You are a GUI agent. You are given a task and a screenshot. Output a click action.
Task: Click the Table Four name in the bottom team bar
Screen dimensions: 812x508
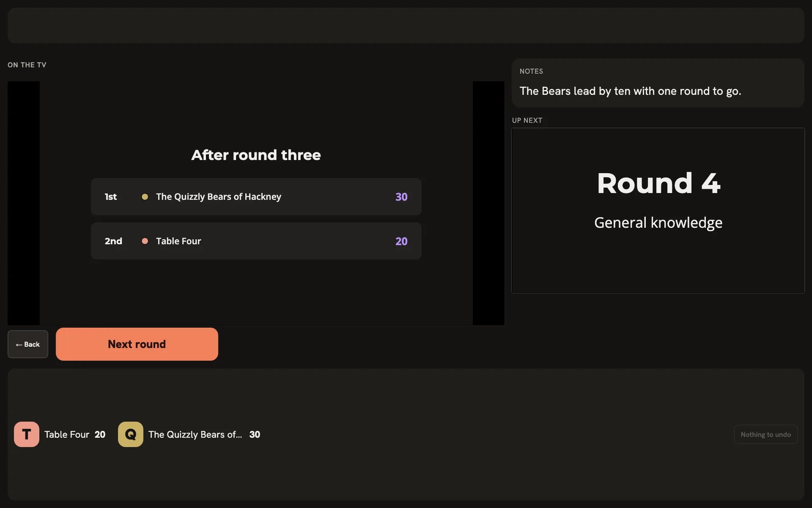(x=67, y=434)
